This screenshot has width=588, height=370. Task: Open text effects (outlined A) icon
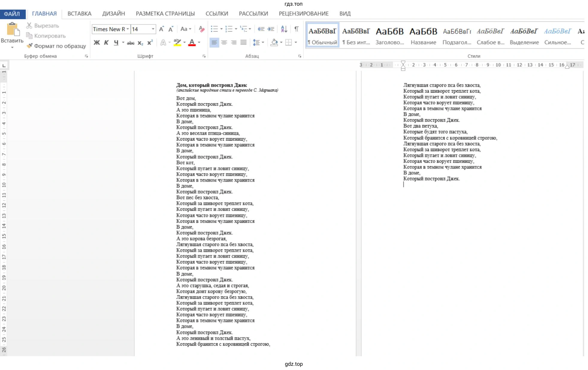click(163, 43)
